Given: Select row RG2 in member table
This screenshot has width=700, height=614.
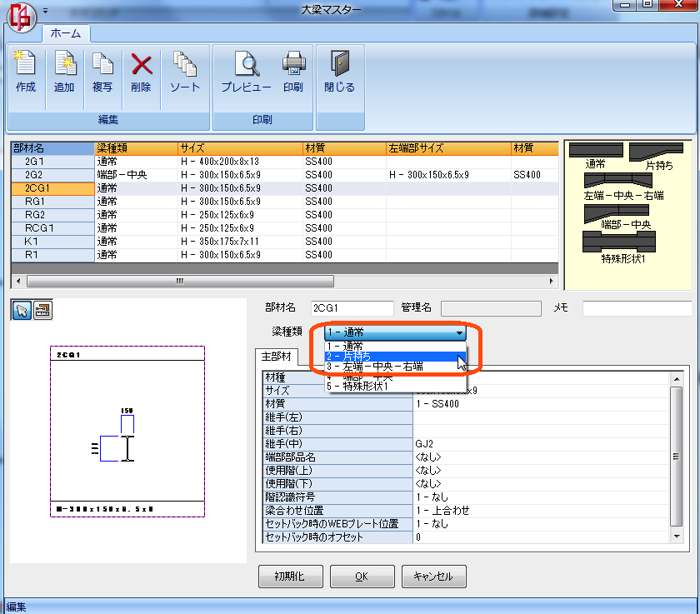Looking at the screenshot, I should click(285, 215).
